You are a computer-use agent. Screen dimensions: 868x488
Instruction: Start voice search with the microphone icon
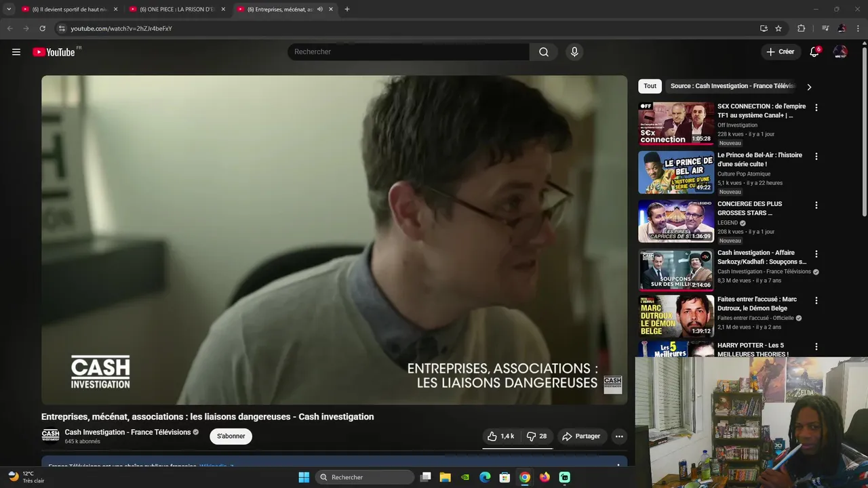(574, 52)
